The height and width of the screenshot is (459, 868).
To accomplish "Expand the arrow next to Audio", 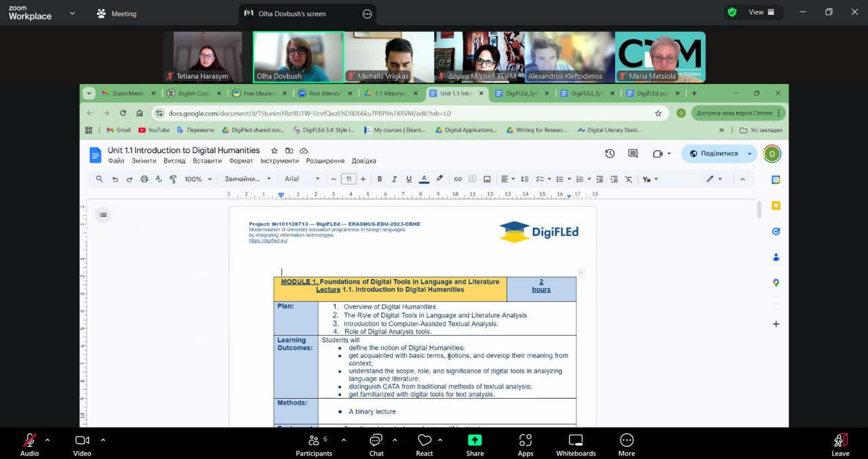I will click(x=47, y=439).
